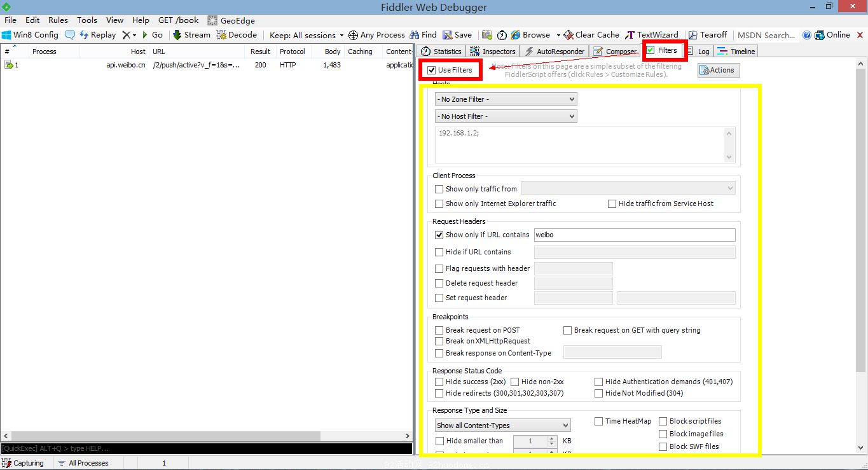This screenshot has width=868, height=470.
Task: Click the Find binoculars icon
Action: tap(415, 35)
